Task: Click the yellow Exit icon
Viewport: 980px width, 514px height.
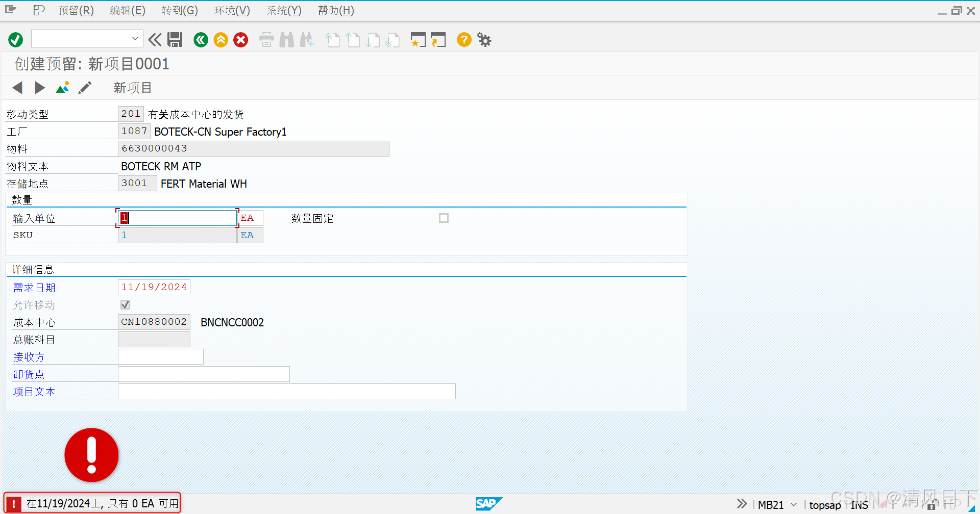Action: pos(221,40)
